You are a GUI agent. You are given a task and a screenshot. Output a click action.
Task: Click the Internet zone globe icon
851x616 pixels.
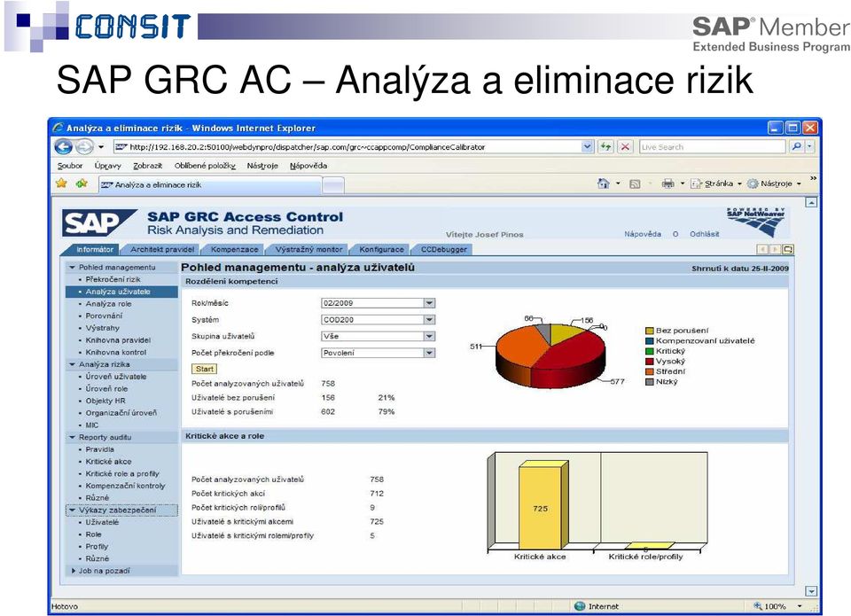point(580,606)
